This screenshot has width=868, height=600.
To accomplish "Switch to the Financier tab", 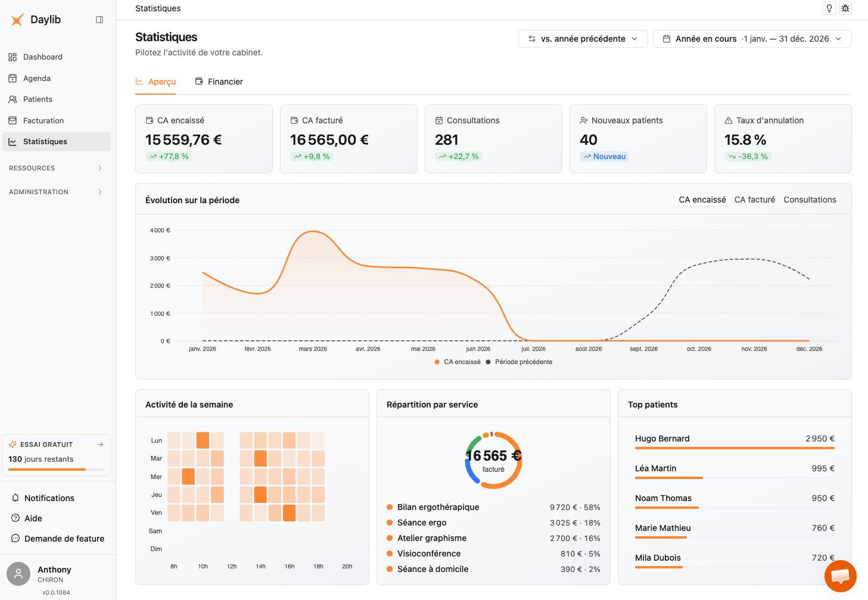I will click(x=219, y=82).
